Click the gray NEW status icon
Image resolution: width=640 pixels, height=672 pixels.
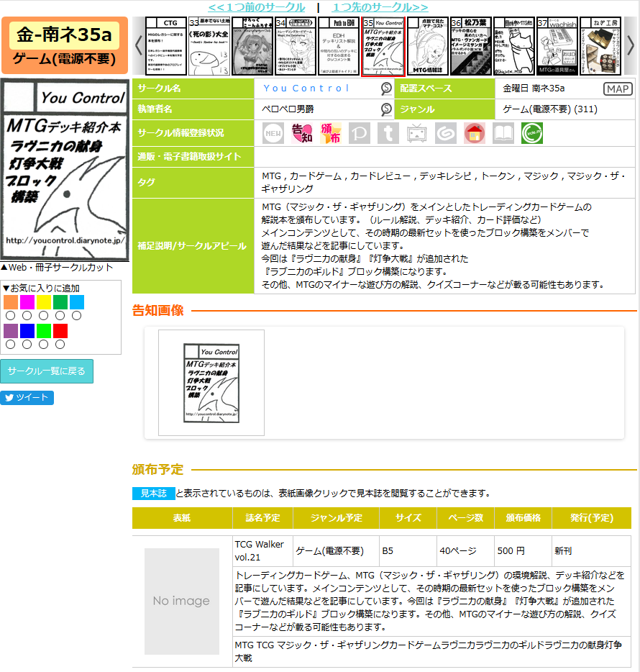tap(273, 133)
